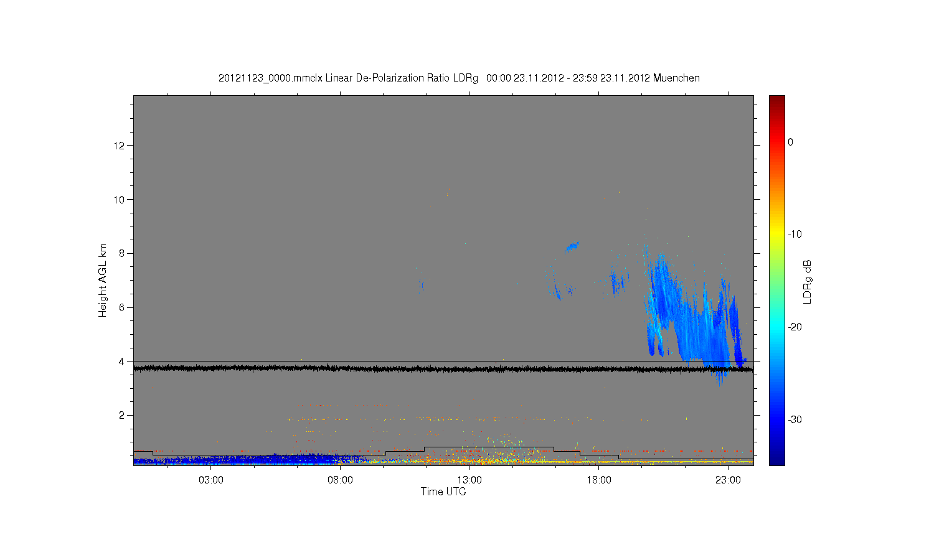Click the 'Height AGL km' y-axis label
This screenshot has height=560, width=934.
click(103, 280)
